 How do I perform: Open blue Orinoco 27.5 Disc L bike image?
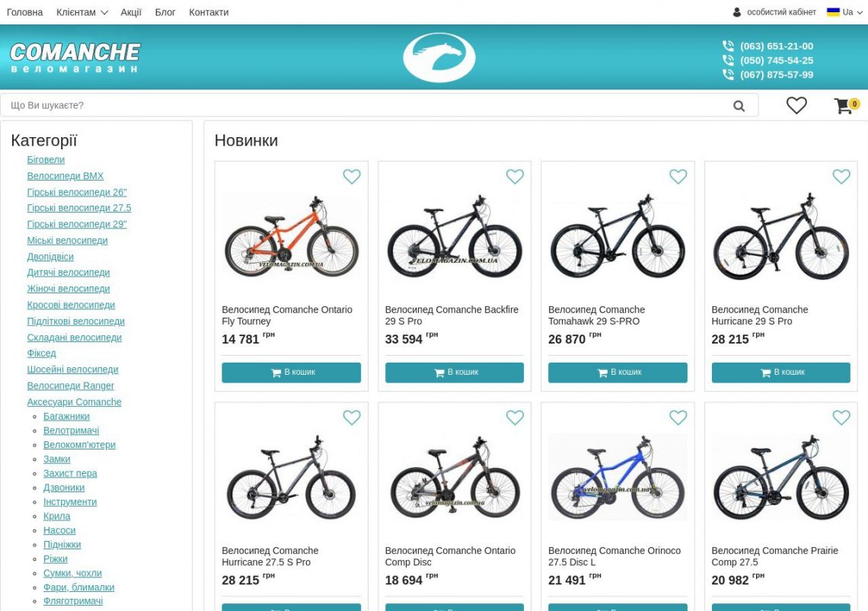(617, 478)
